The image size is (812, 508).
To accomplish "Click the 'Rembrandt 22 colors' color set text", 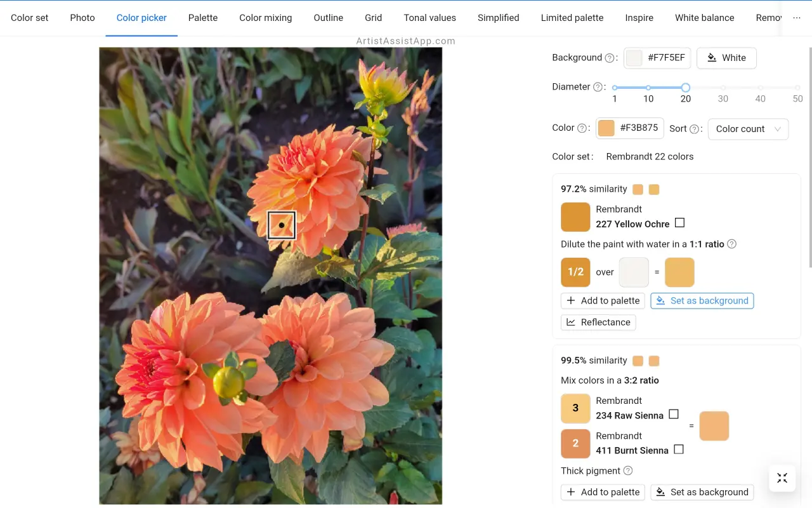I will 650,156.
